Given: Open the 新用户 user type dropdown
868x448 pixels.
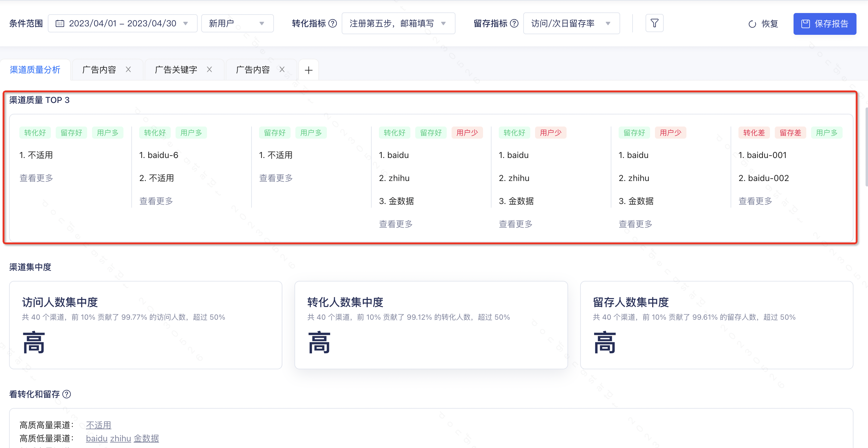Looking at the screenshot, I should pos(237,23).
